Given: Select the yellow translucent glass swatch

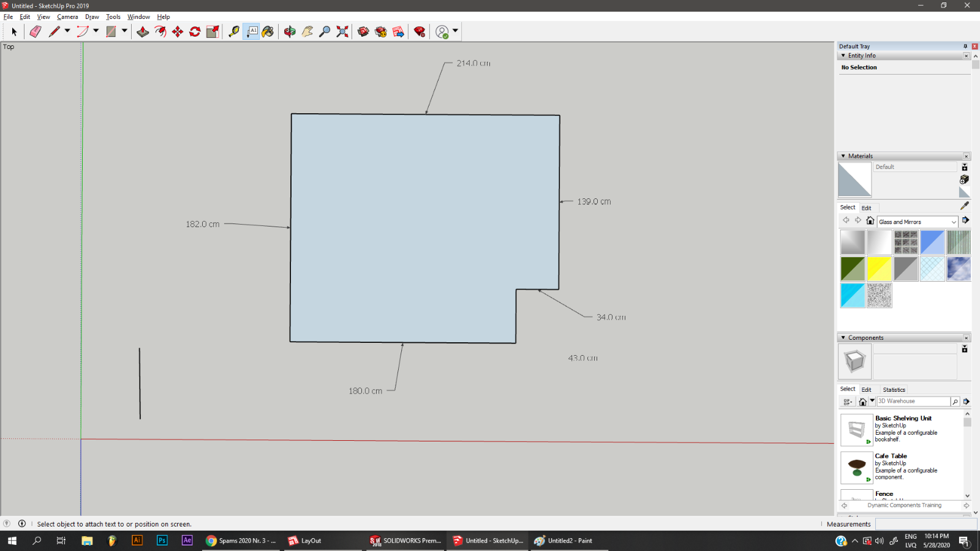Looking at the screenshot, I should 880,269.
